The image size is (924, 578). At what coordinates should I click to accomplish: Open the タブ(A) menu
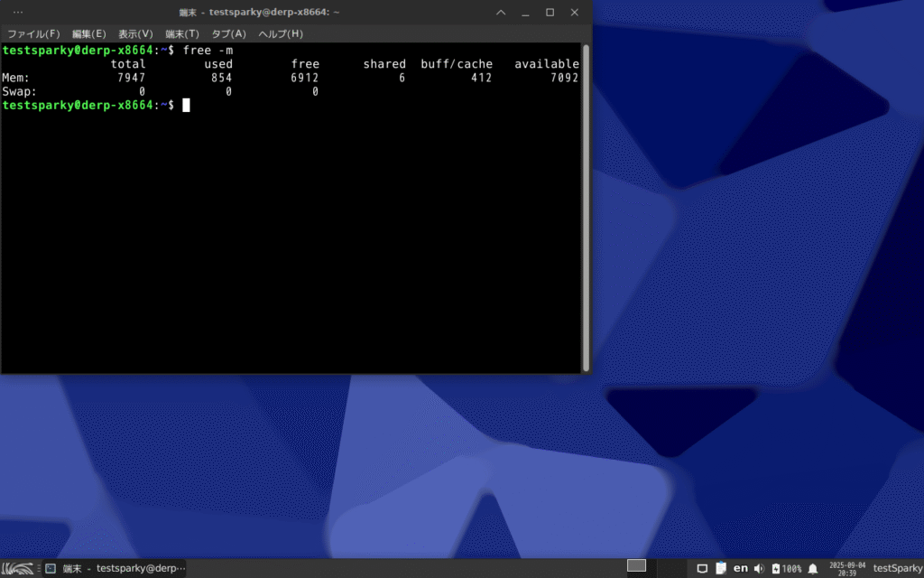point(228,33)
